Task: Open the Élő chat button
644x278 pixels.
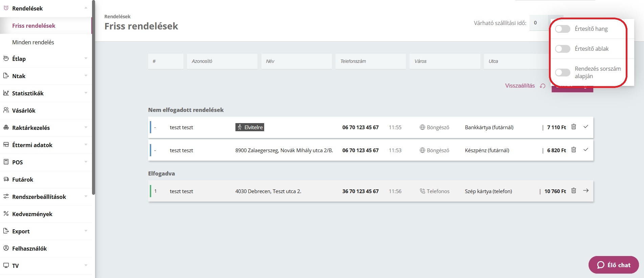Action: click(614, 265)
